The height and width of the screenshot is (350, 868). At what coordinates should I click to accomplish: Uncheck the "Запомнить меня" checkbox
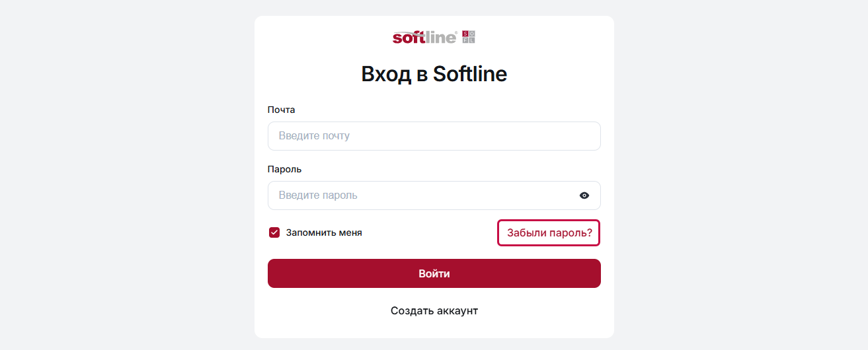(274, 232)
